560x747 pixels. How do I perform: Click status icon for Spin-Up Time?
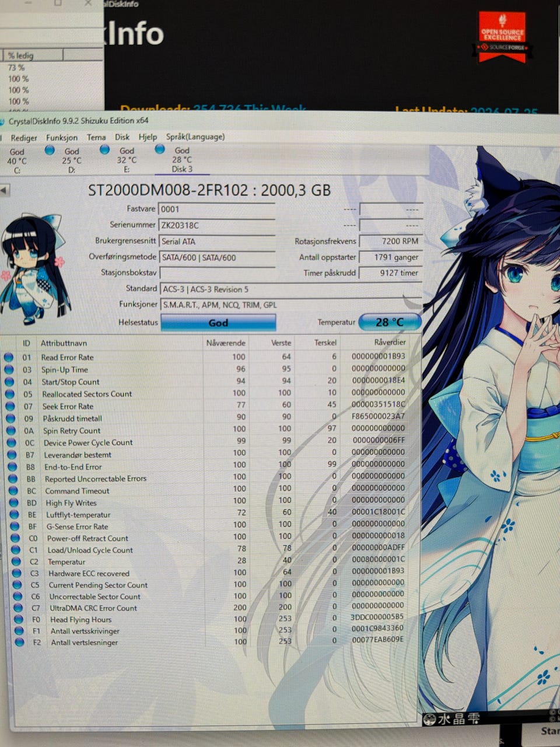(9, 370)
